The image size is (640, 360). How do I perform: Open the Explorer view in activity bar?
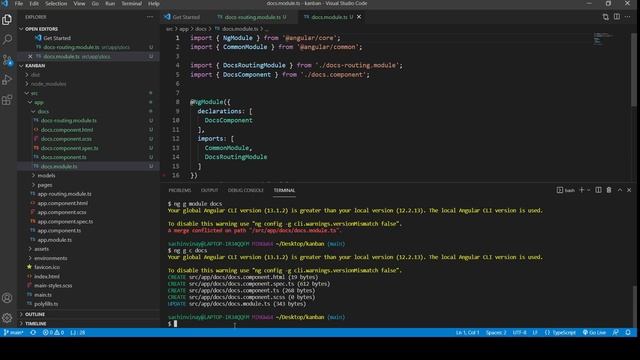click(7, 19)
